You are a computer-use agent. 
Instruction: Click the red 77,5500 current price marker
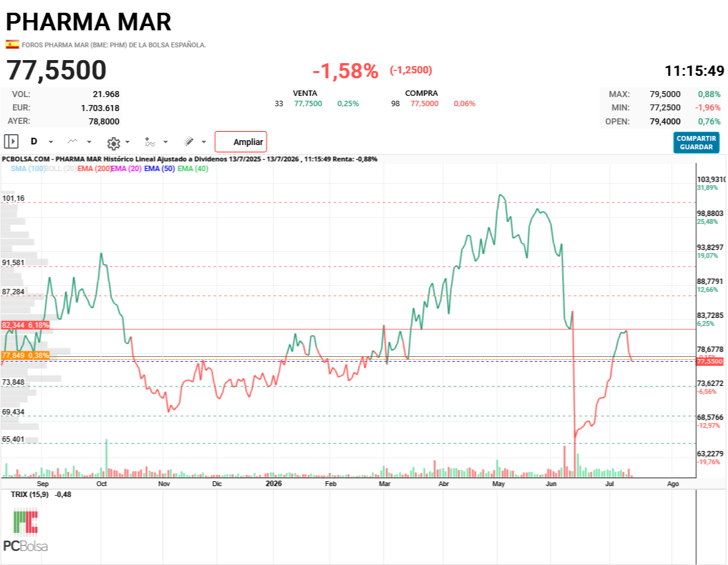(x=710, y=361)
